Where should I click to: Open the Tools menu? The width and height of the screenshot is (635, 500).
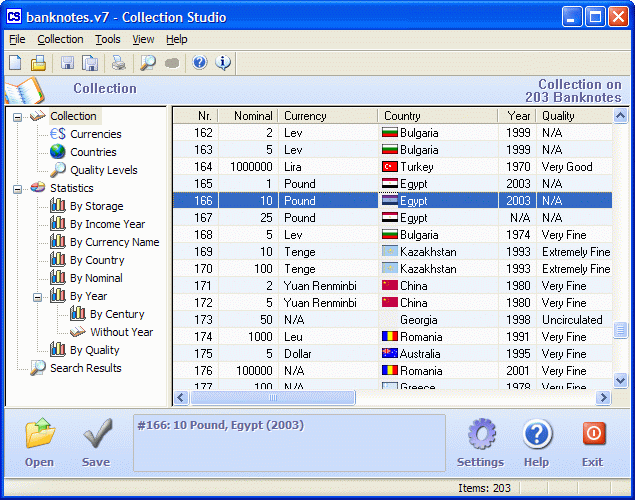coord(108,39)
